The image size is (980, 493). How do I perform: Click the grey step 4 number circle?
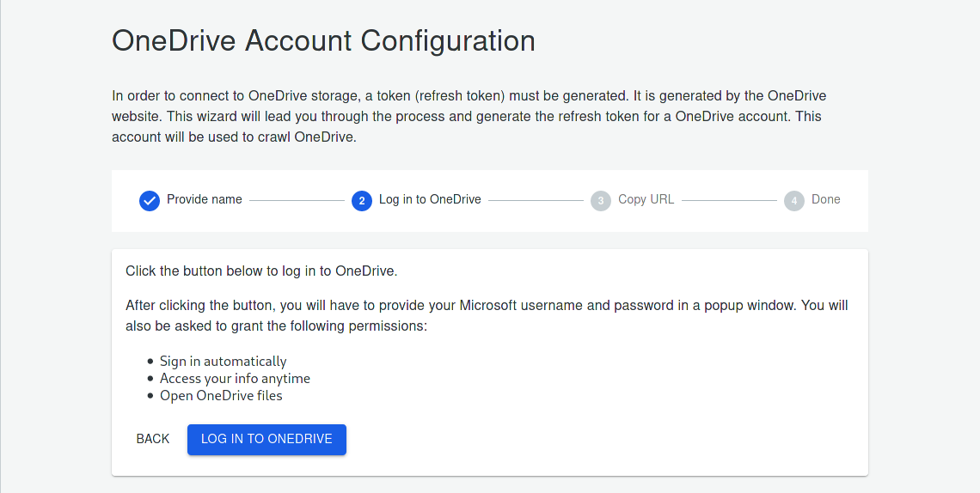tap(794, 200)
